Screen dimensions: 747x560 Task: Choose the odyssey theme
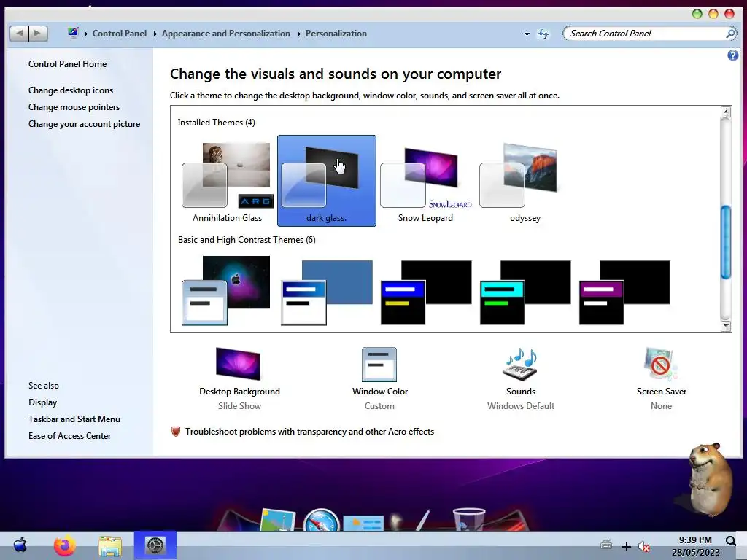point(525,181)
